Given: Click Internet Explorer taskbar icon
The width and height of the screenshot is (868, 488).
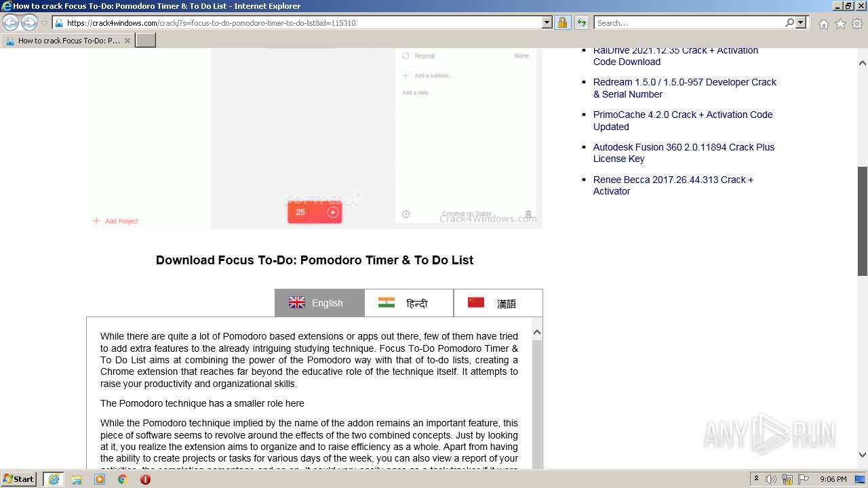Looking at the screenshot, I should pyautogui.click(x=53, y=479).
